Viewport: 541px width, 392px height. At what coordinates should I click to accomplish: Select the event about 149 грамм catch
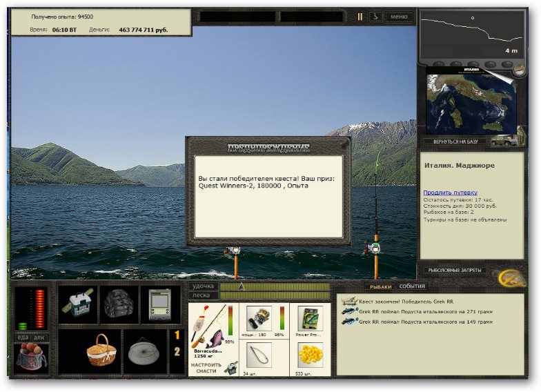click(425, 322)
